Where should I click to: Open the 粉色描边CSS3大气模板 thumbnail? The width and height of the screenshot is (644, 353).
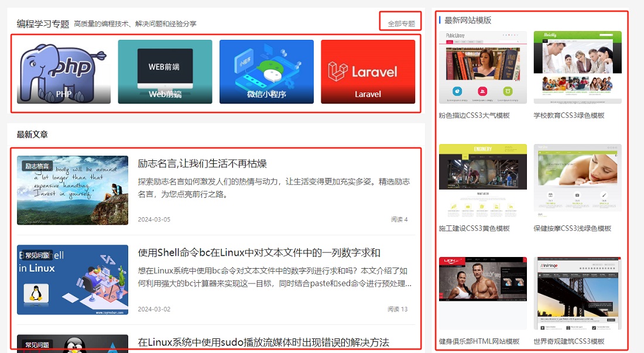coord(483,67)
